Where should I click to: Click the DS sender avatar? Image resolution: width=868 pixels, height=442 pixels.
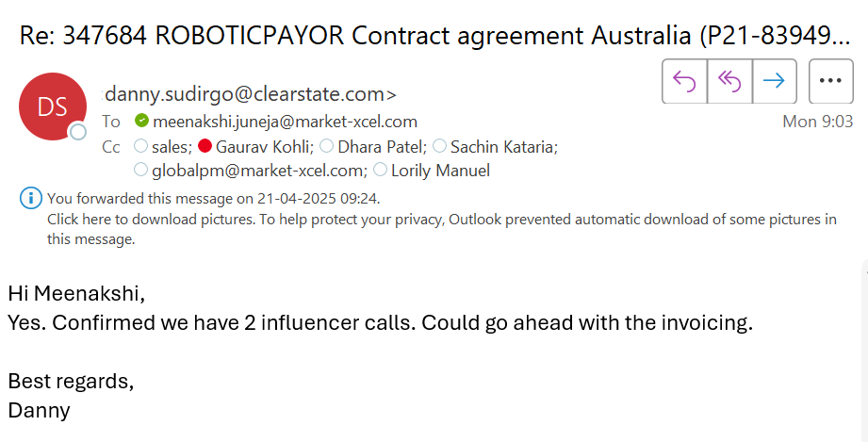pos(53,106)
